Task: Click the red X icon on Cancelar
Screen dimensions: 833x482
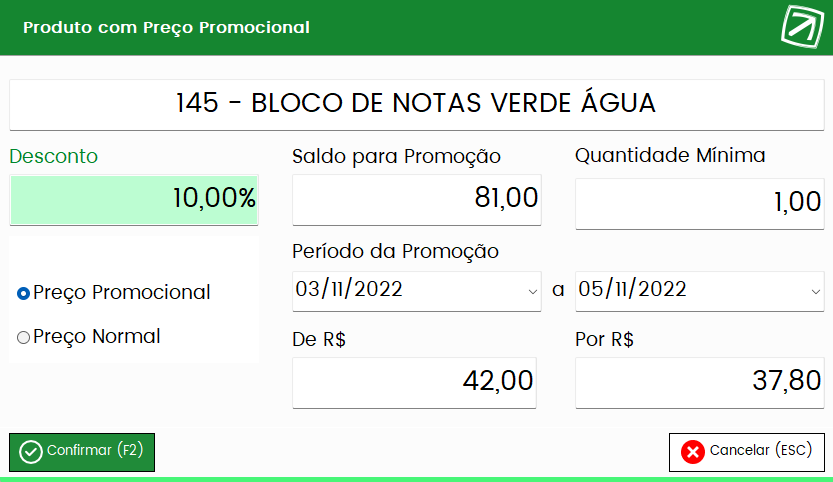Action: click(693, 452)
